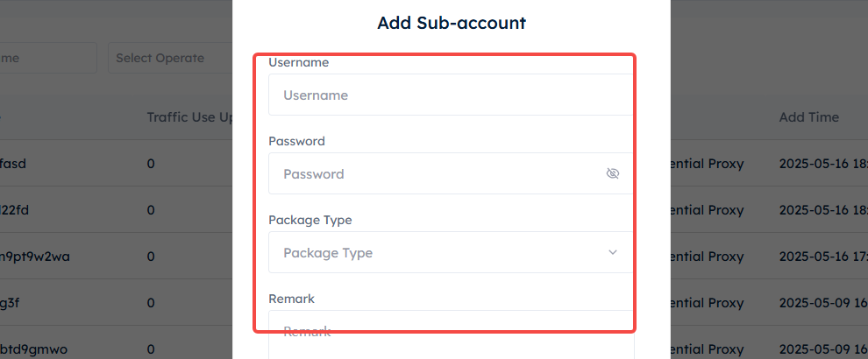This screenshot has width=868, height=359.
Task: Click the Remark field label
Action: pyautogui.click(x=291, y=299)
